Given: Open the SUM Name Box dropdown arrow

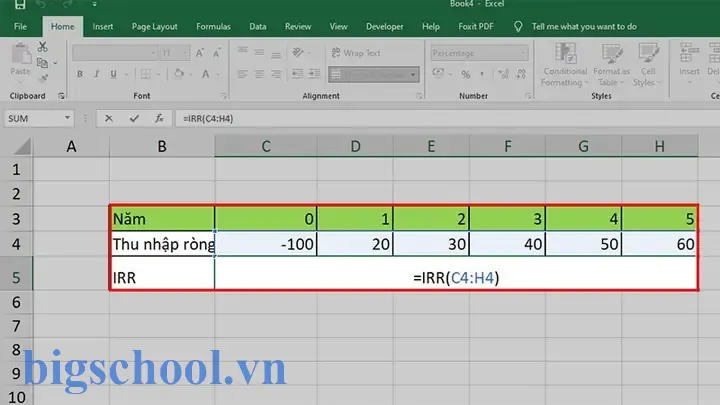Looking at the screenshot, I should (x=67, y=118).
